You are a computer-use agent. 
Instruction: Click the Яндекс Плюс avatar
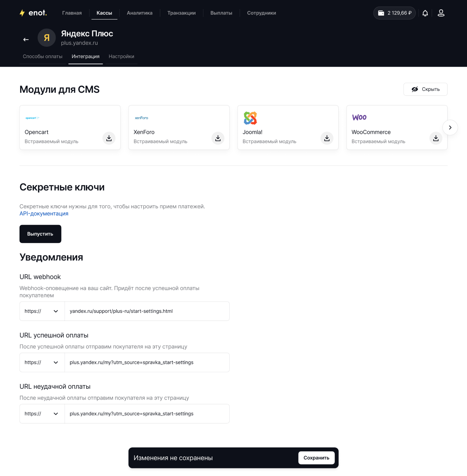(47, 38)
